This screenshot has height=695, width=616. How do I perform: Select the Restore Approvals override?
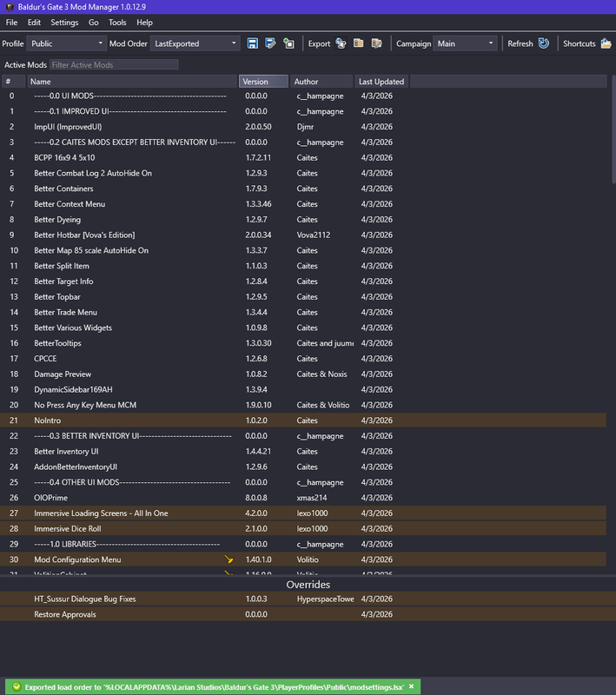pos(308,614)
